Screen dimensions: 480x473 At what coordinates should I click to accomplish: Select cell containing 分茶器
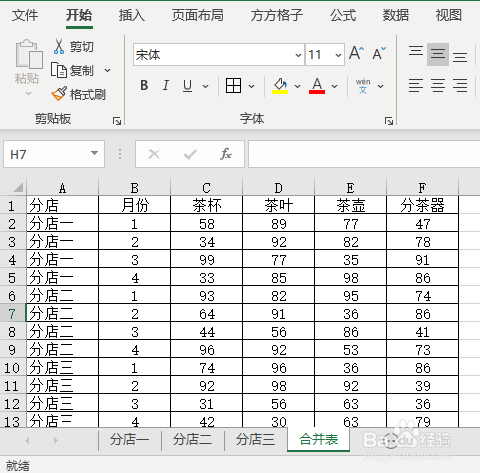click(x=422, y=205)
